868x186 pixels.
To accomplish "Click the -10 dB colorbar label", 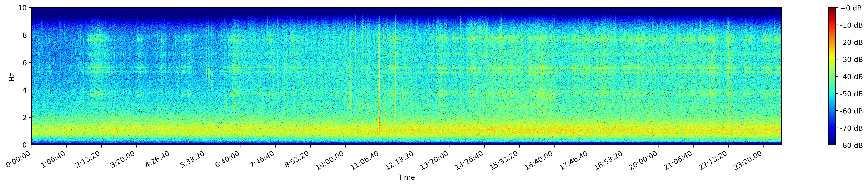I will coord(852,25).
